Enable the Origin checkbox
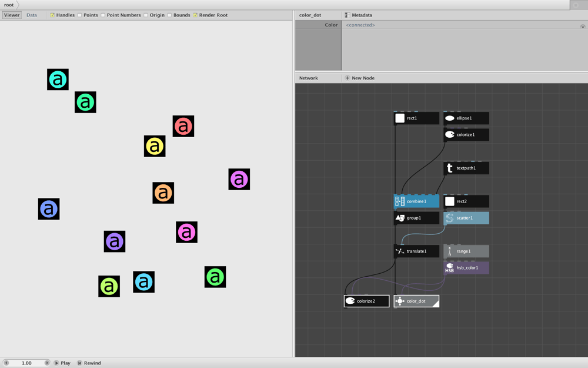This screenshot has width=588, height=368. [x=145, y=15]
